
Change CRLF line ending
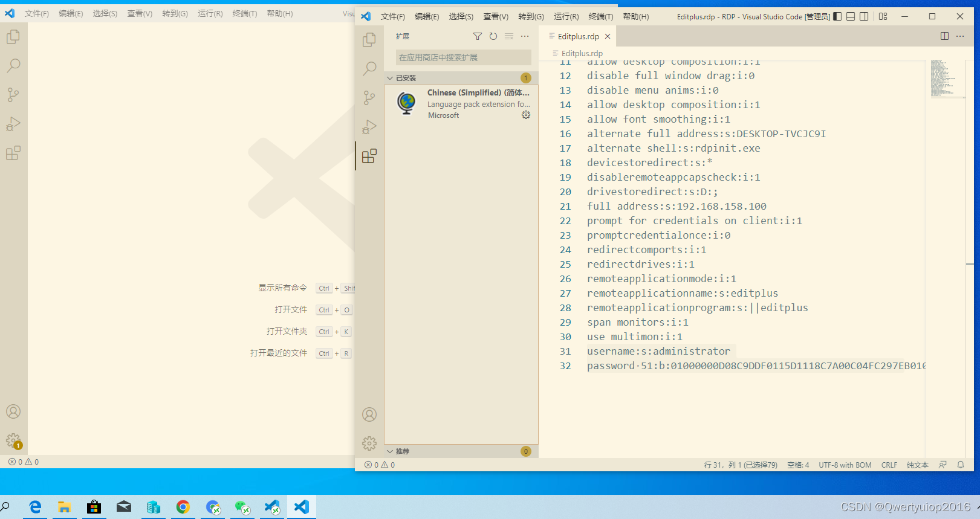tap(889, 465)
